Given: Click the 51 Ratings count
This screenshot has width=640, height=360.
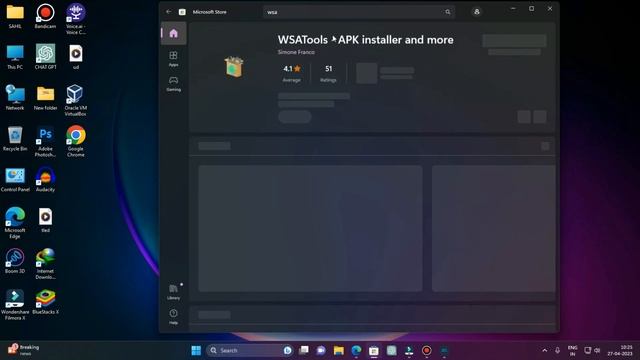Looking at the screenshot, I should tap(328, 73).
